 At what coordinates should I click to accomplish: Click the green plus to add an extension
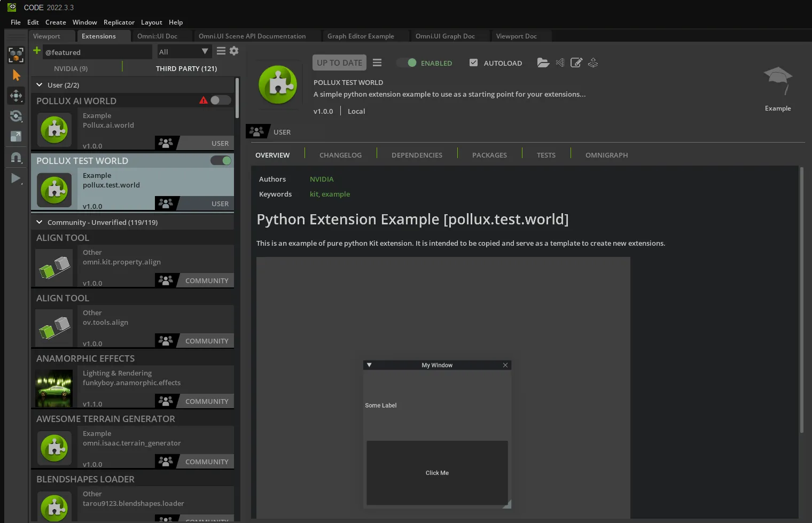[37, 51]
